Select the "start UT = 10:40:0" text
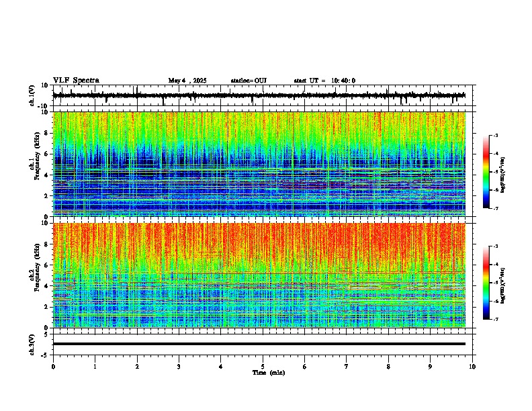The image size is (532, 411). (x=324, y=81)
